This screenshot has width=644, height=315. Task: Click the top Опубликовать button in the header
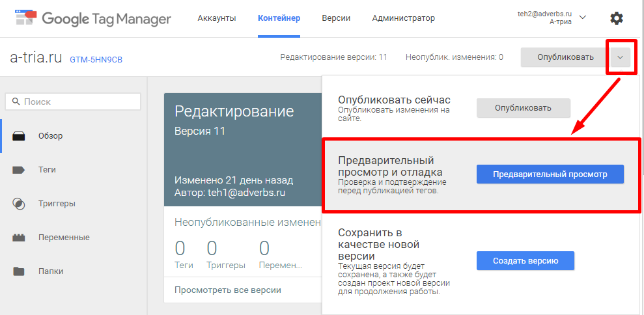click(565, 57)
